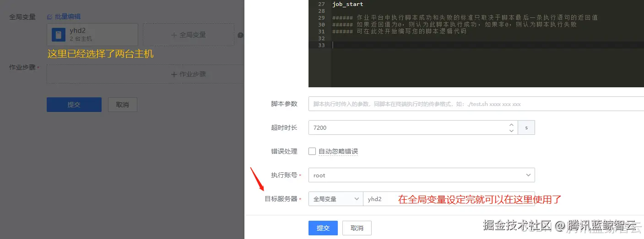Enable 自动忽略错误 checkbox
The image size is (644, 239).
click(312, 151)
